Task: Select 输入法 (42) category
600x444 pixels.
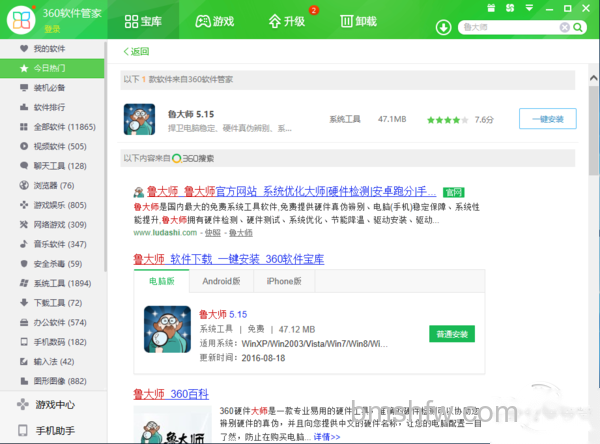Action: (52, 361)
